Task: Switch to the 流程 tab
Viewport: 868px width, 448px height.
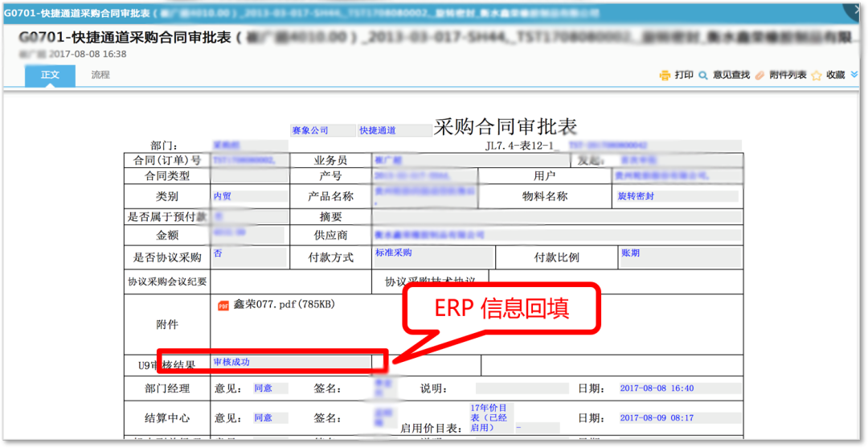Action: click(100, 76)
